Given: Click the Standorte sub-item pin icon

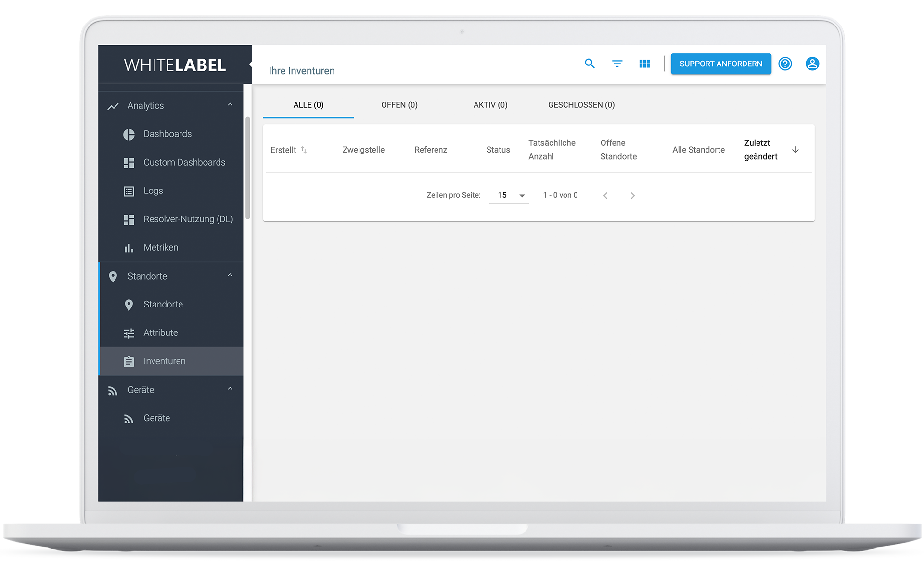Looking at the screenshot, I should pyautogui.click(x=128, y=305).
